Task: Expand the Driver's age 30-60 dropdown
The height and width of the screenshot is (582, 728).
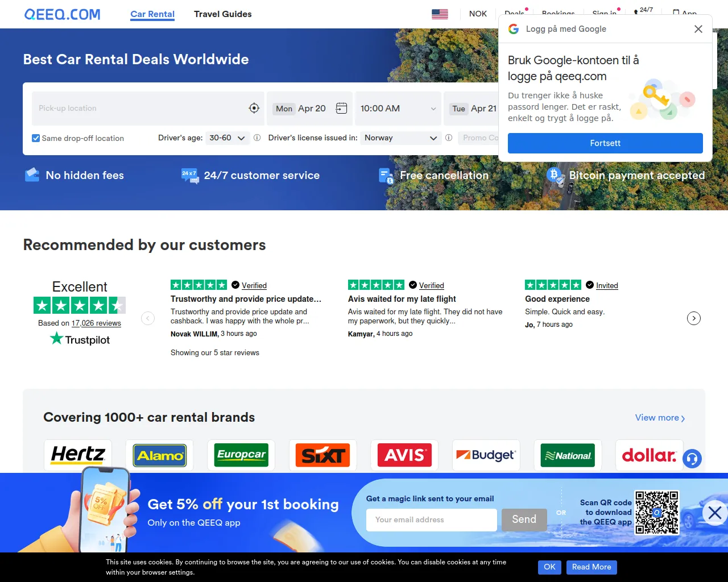Action: pyautogui.click(x=227, y=138)
